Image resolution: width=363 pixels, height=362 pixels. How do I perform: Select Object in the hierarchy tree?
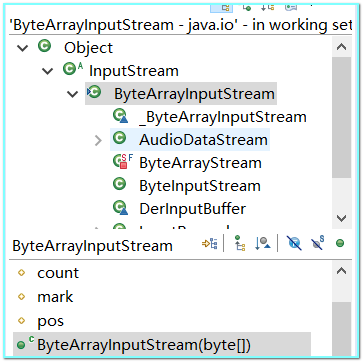point(89,48)
